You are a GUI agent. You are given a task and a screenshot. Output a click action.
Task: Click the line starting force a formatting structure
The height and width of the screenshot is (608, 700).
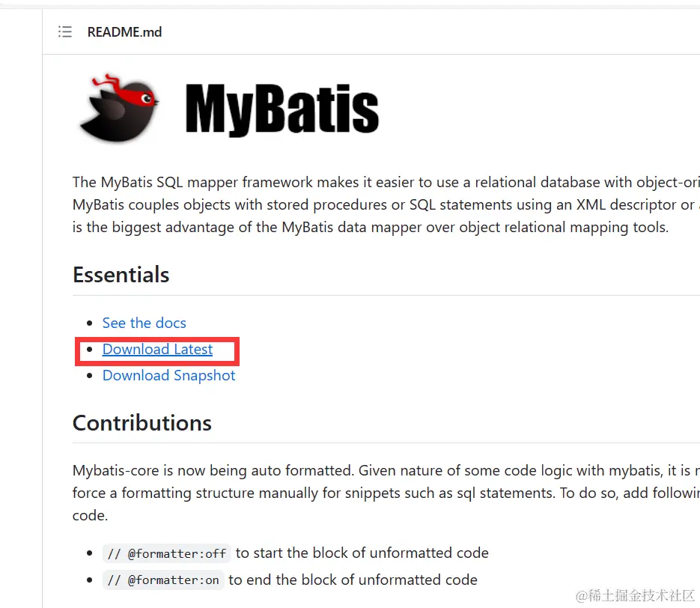[386, 493]
